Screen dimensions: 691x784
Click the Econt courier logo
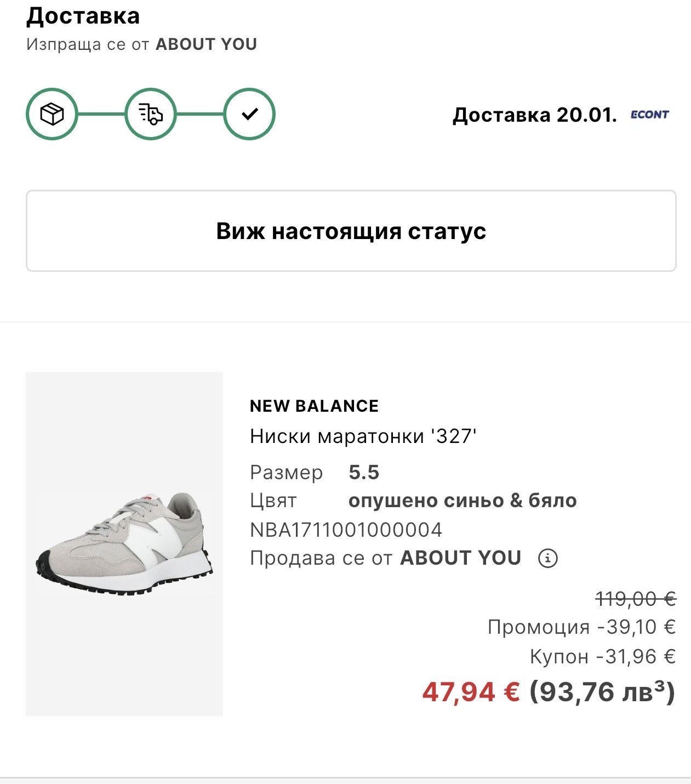point(649,115)
